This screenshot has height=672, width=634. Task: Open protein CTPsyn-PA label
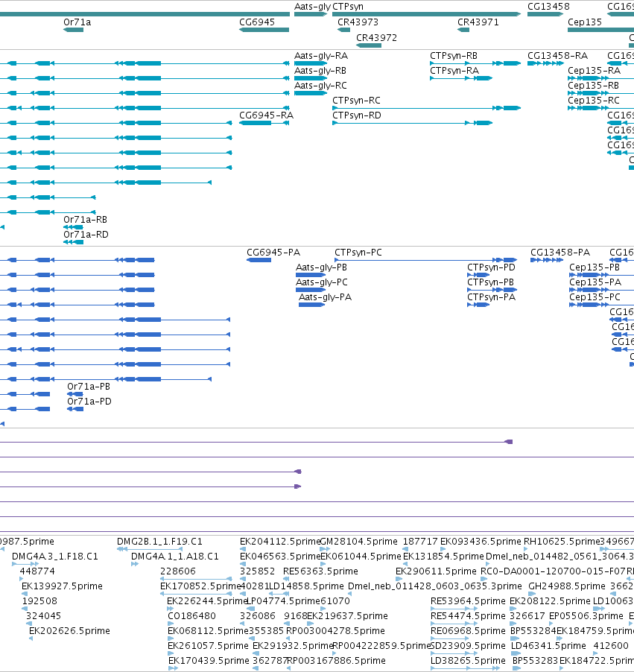(491, 297)
